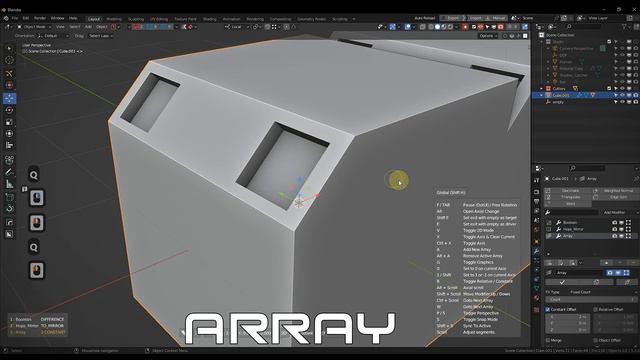The image size is (640, 360).
Task: Click the Weighted Normal button
Action: [615, 191]
